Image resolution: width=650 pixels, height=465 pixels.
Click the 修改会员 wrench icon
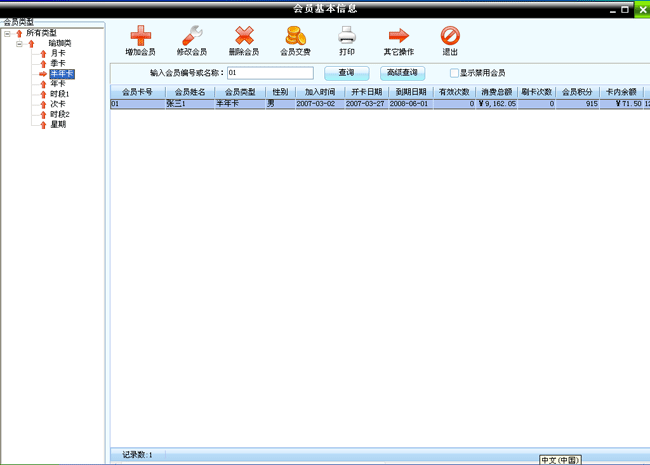coord(192,35)
